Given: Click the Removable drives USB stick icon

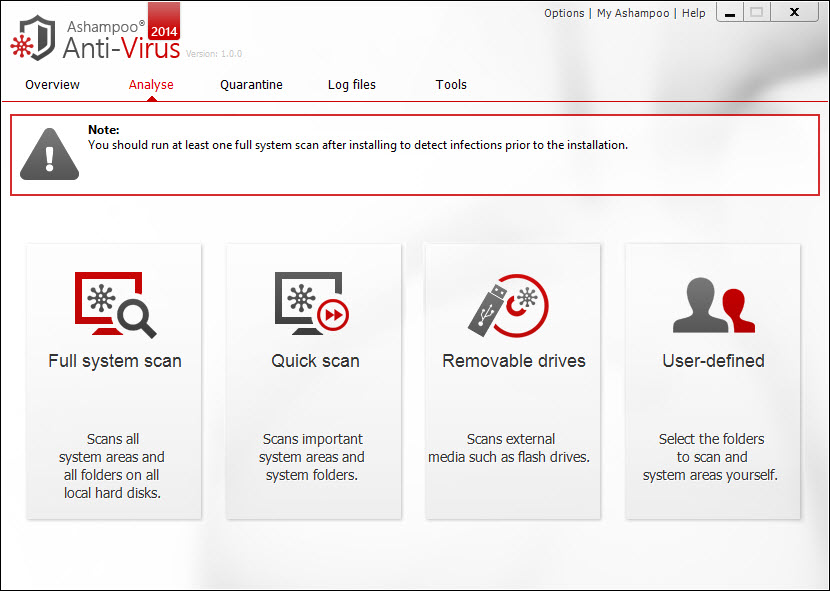Looking at the screenshot, I should click(x=508, y=305).
